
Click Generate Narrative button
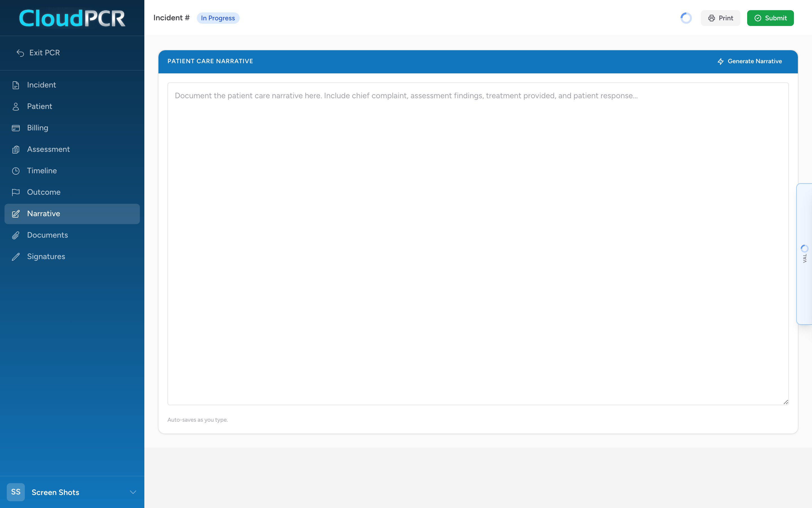(749, 62)
